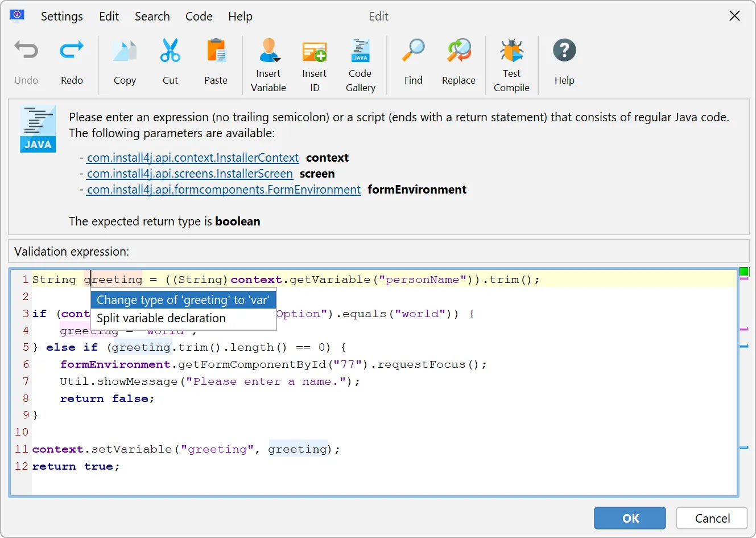Screen dimensions: 756x538
Task: Click the application icon in title bar
Action: coord(17,15)
